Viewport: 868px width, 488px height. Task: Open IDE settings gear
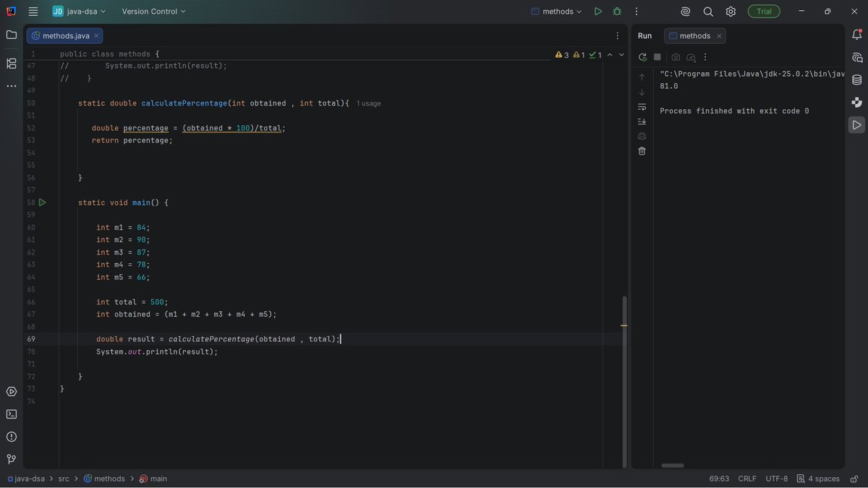731,12
